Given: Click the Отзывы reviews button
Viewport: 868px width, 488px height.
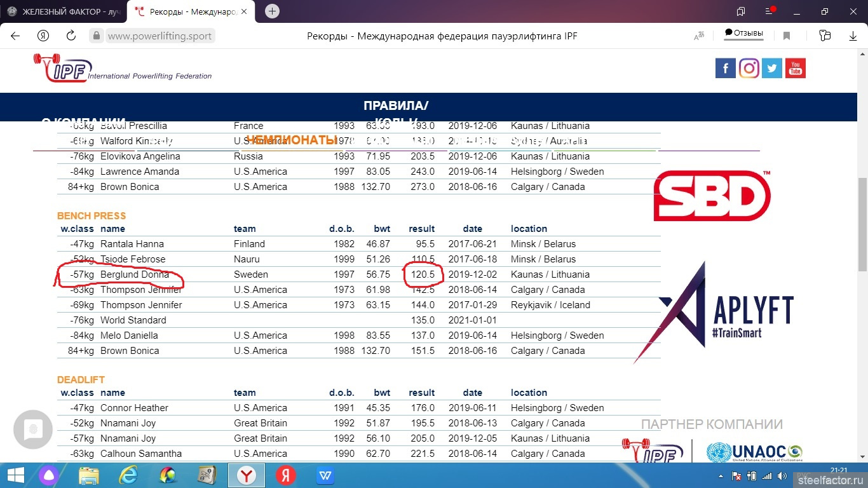Looking at the screenshot, I should point(744,34).
